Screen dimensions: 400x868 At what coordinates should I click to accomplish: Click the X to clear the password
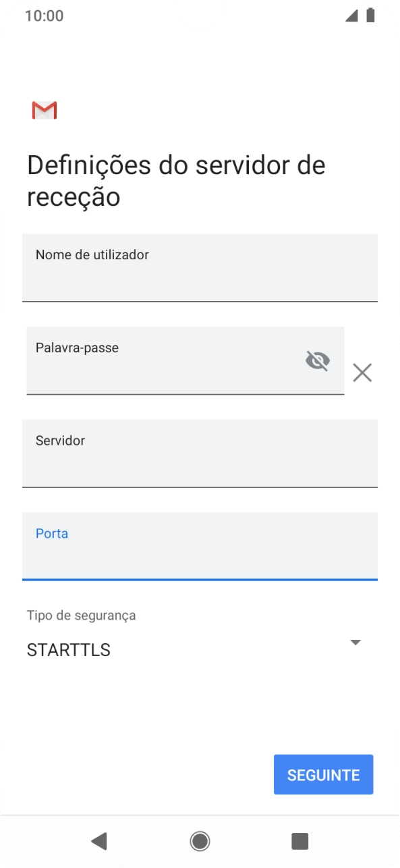click(x=362, y=373)
